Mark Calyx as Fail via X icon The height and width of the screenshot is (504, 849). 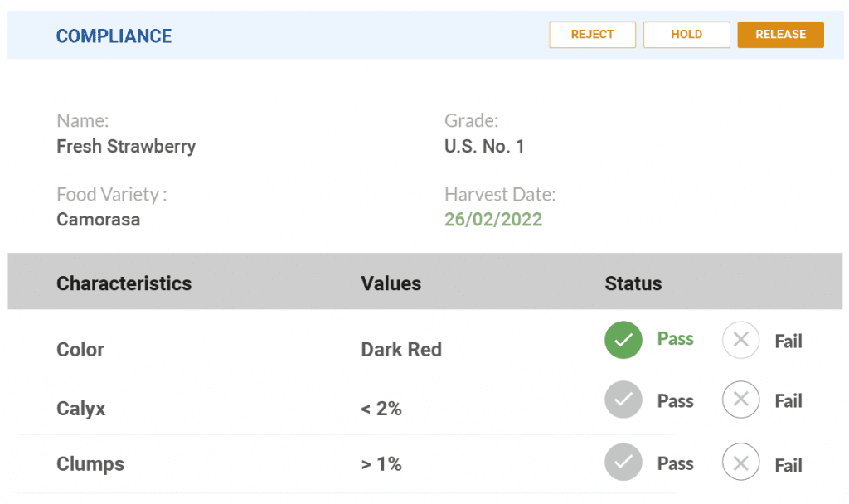coord(740,400)
